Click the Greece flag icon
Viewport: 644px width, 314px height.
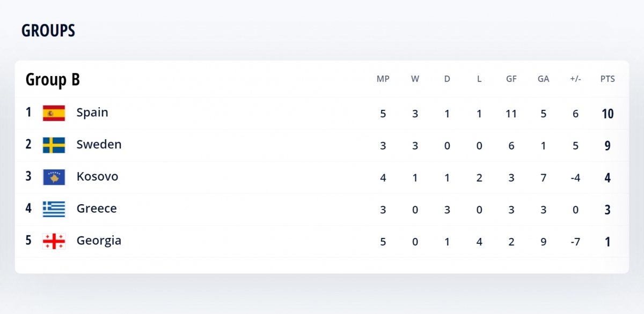click(54, 209)
